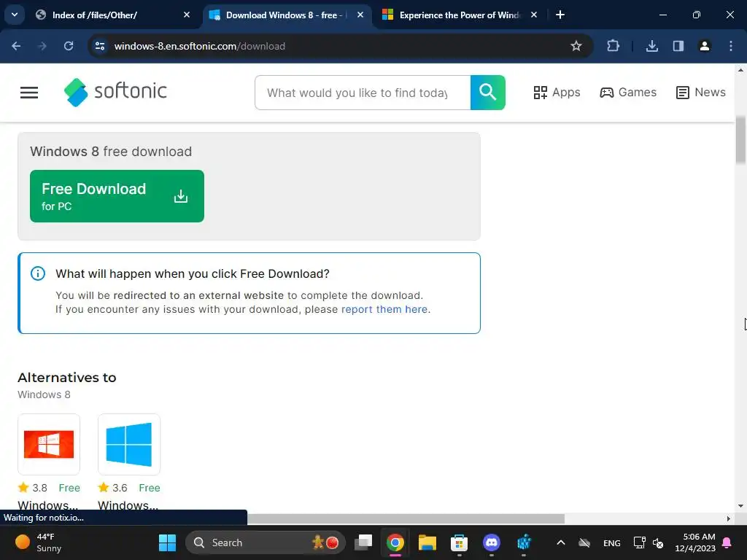The width and height of the screenshot is (747, 560).
Task: Click the 3.8 star rating text
Action: (x=39, y=488)
